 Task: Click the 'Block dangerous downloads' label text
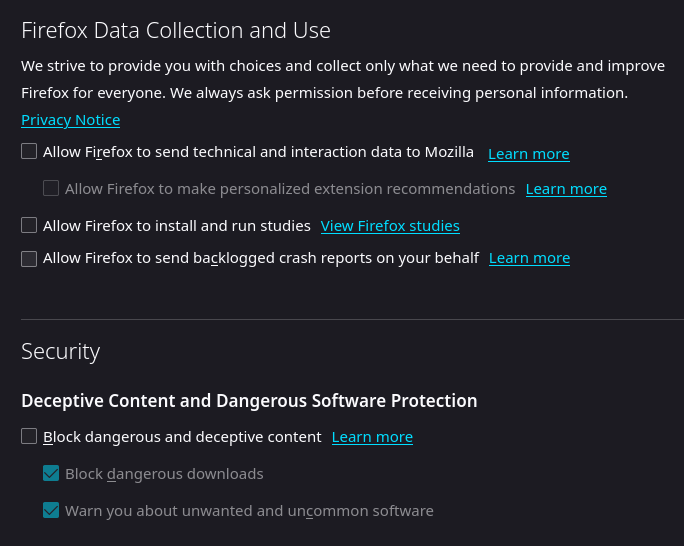pos(164,473)
